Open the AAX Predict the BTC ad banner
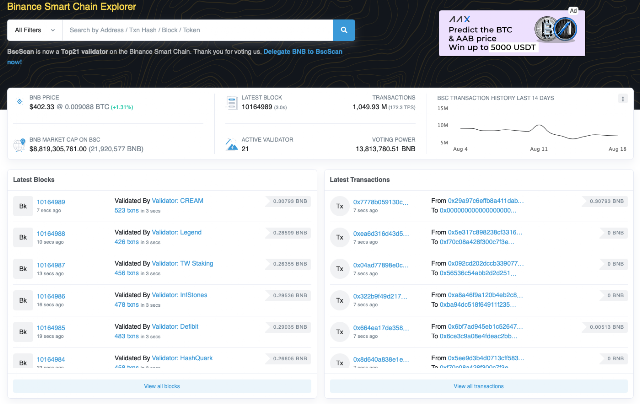Viewport: 640px width, 404px height. coord(512,33)
